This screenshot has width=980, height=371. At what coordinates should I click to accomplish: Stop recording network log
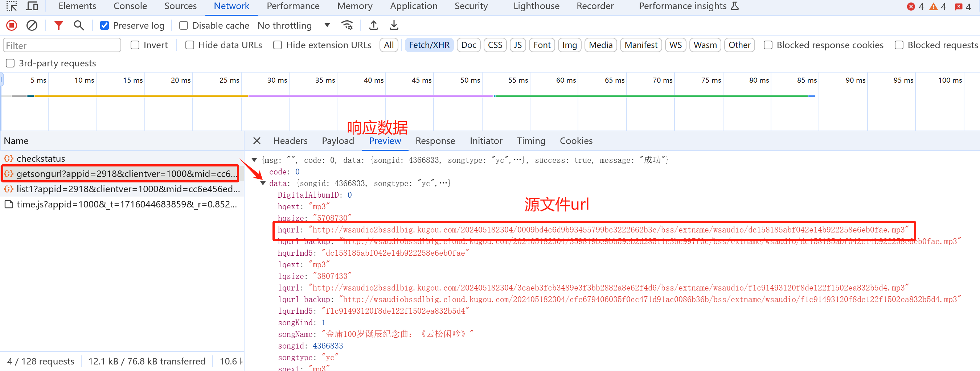pos(12,25)
